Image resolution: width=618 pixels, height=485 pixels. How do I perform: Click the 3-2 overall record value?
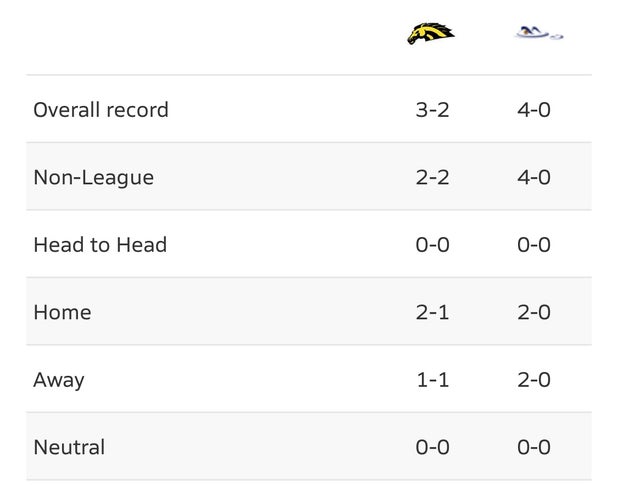(x=432, y=110)
